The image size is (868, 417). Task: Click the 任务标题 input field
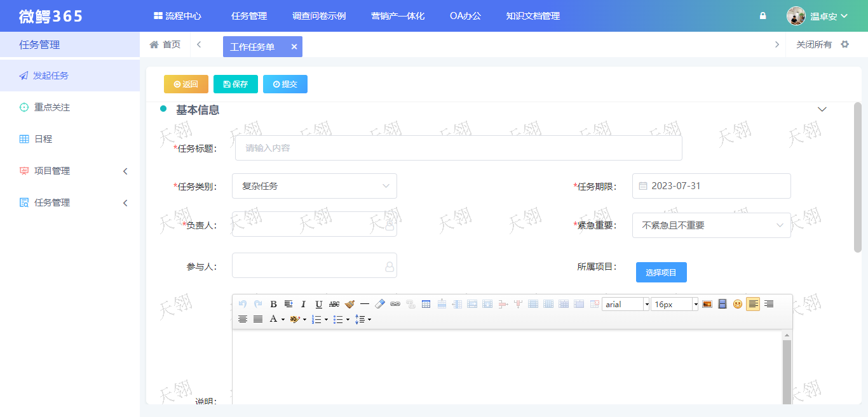pos(458,147)
